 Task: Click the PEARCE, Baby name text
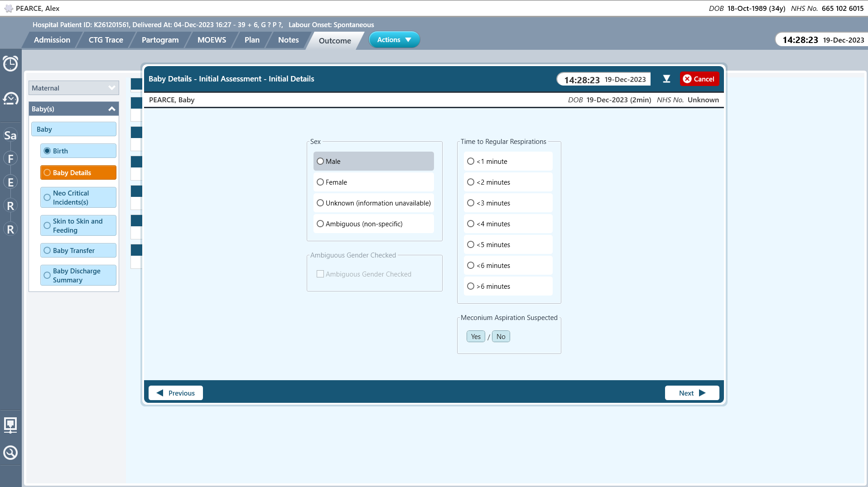point(172,100)
